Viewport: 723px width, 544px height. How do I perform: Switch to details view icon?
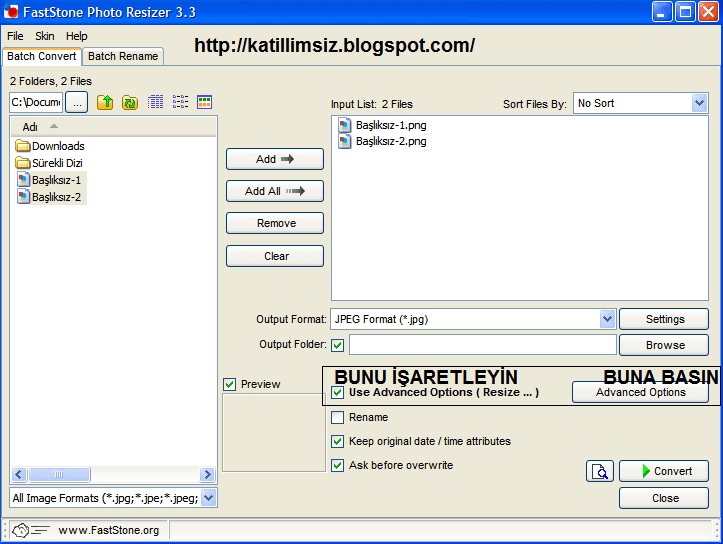[155, 102]
